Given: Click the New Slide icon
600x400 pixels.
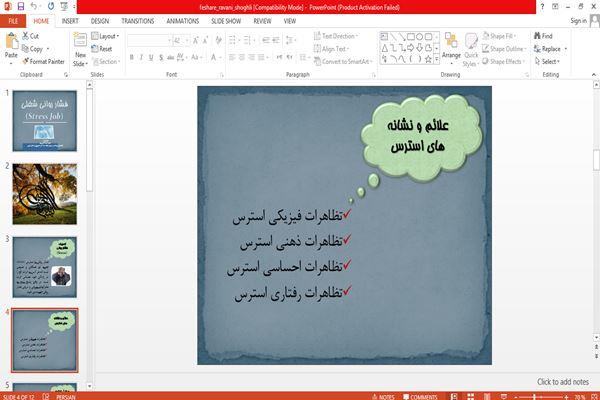Looking at the screenshot, I should pos(80,41).
